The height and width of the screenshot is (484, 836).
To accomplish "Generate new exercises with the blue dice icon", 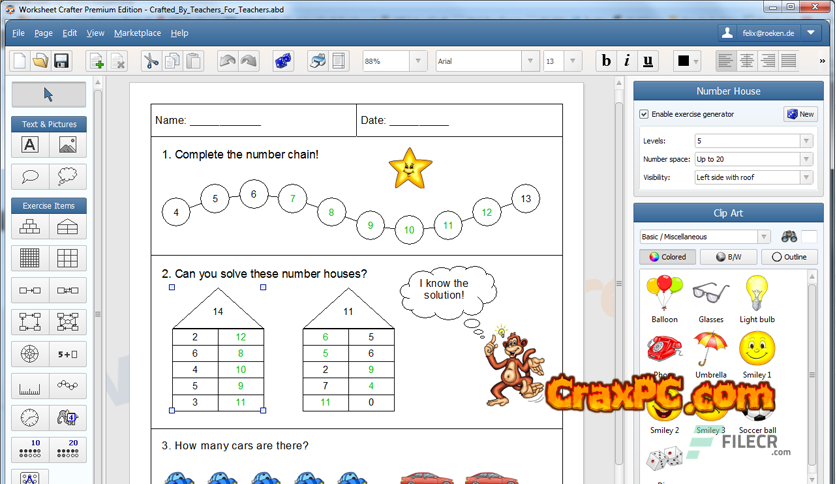I will (283, 61).
